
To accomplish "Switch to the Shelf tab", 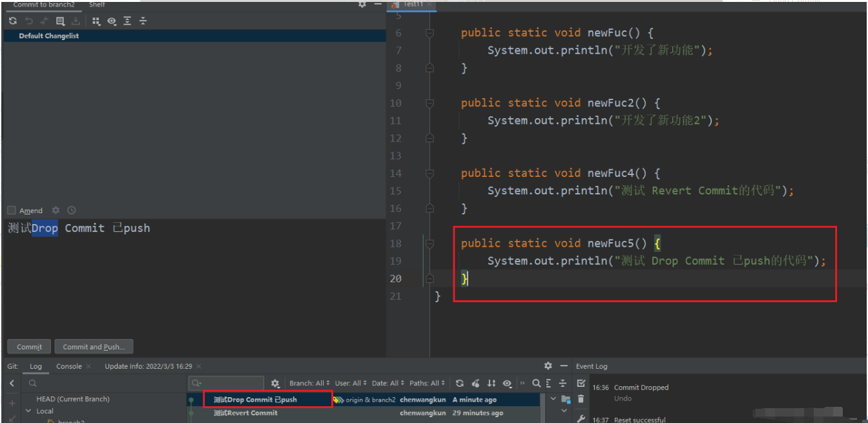I will [97, 5].
